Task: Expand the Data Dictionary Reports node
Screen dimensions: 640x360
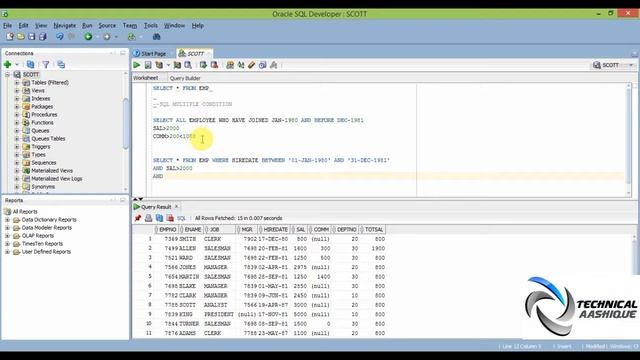Action: [7, 220]
